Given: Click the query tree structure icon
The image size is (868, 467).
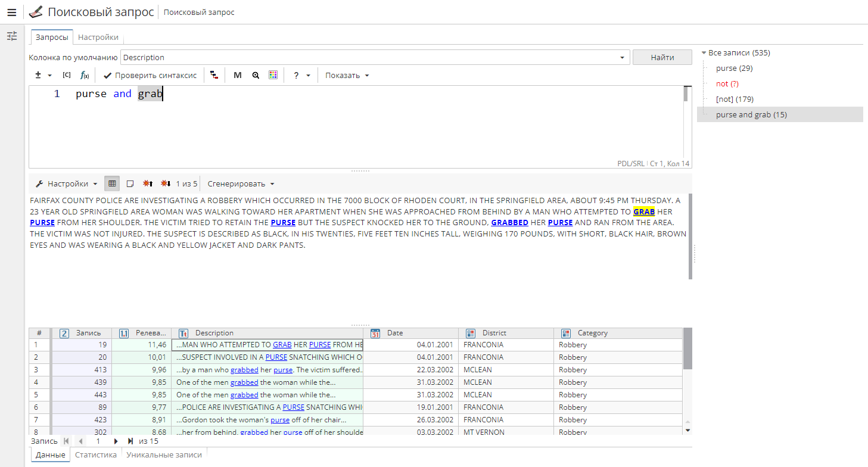Looking at the screenshot, I should click(x=214, y=75).
